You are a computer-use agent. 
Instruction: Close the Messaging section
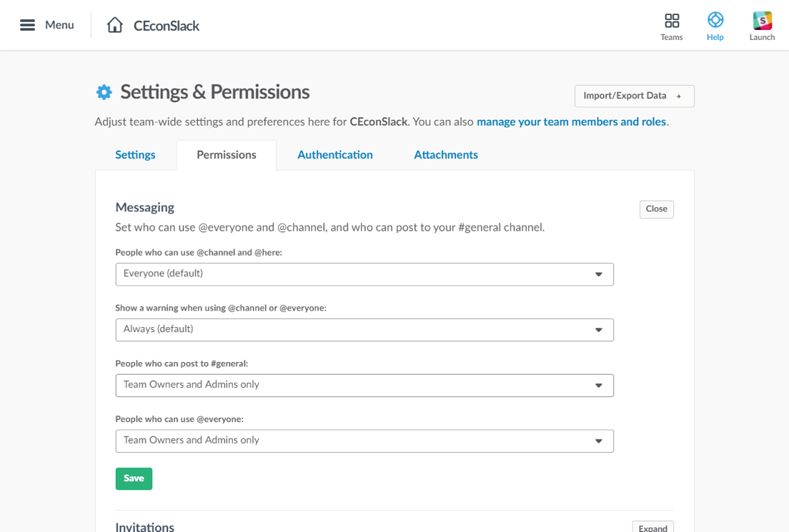click(x=657, y=209)
